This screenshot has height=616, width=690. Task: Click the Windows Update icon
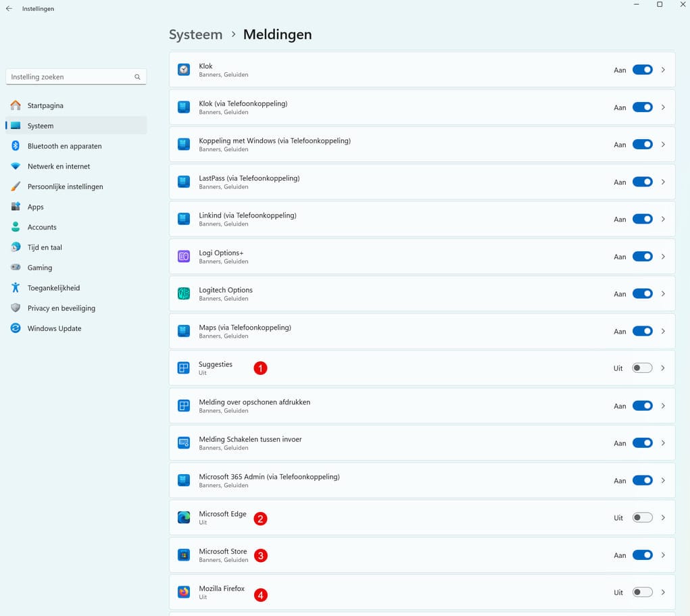pyautogui.click(x=16, y=328)
